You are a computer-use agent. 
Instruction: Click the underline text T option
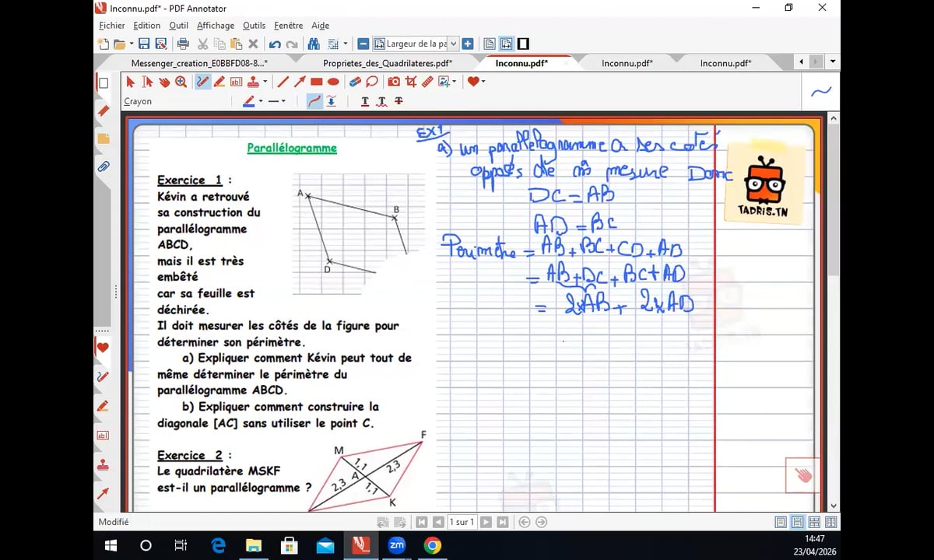(365, 101)
